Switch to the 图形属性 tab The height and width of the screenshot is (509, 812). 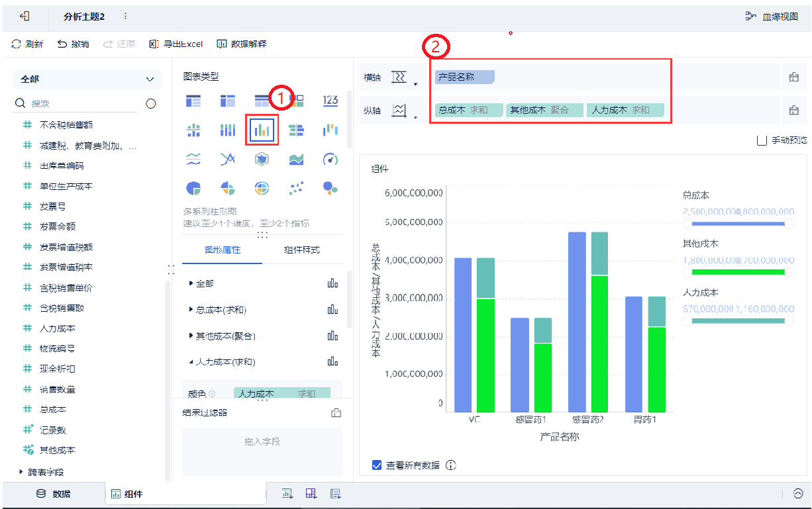(x=223, y=250)
